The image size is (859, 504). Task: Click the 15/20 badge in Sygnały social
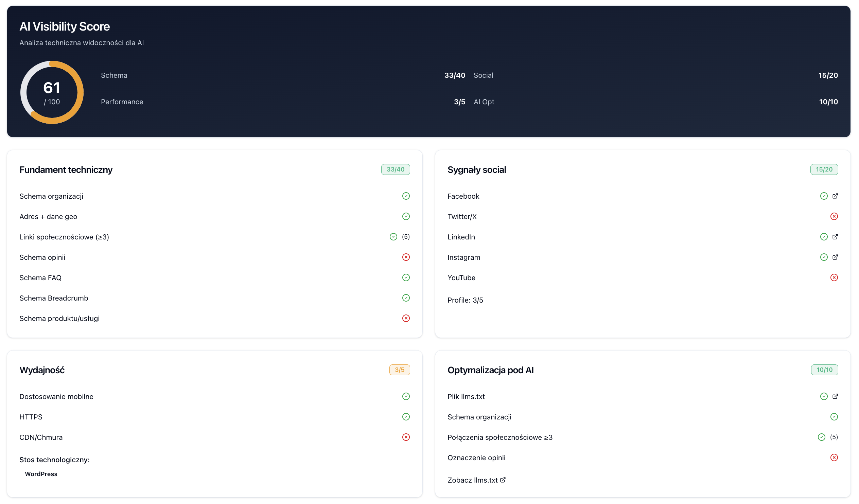point(824,169)
